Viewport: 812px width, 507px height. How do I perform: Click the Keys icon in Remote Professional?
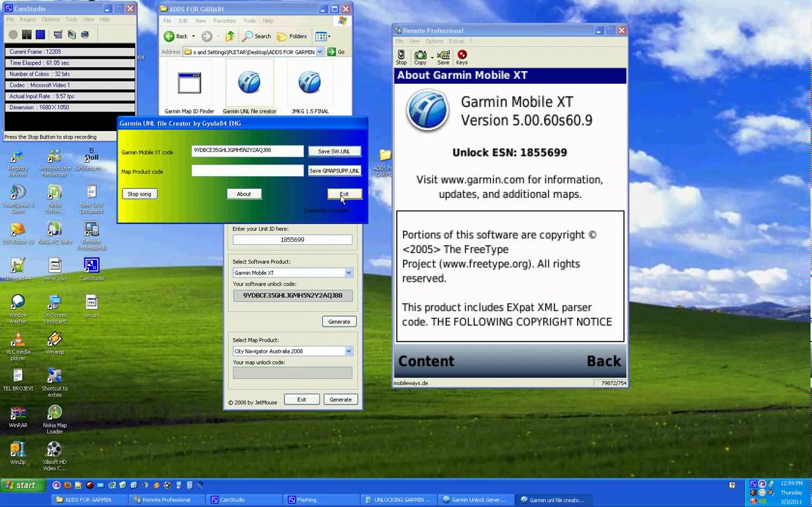462,58
